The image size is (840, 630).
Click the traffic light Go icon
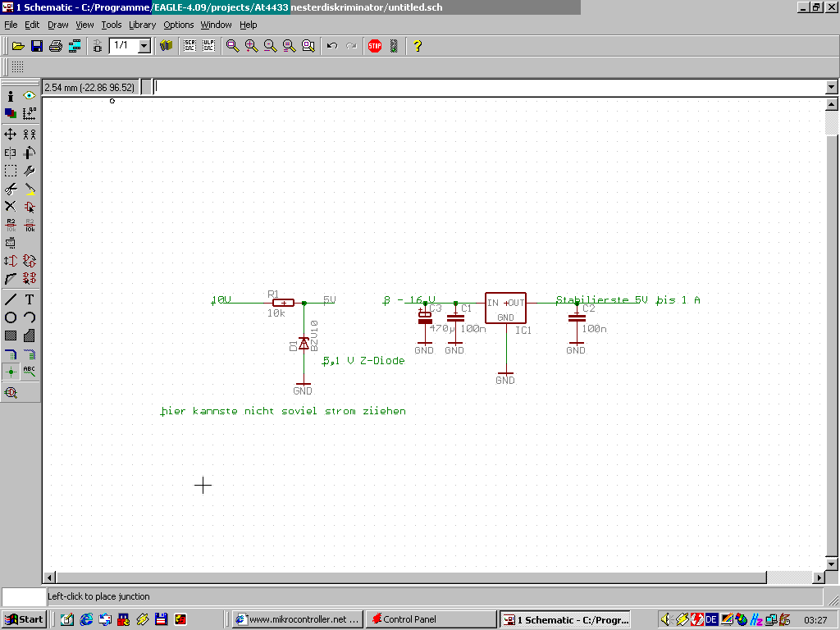pyautogui.click(x=394, y=46)
